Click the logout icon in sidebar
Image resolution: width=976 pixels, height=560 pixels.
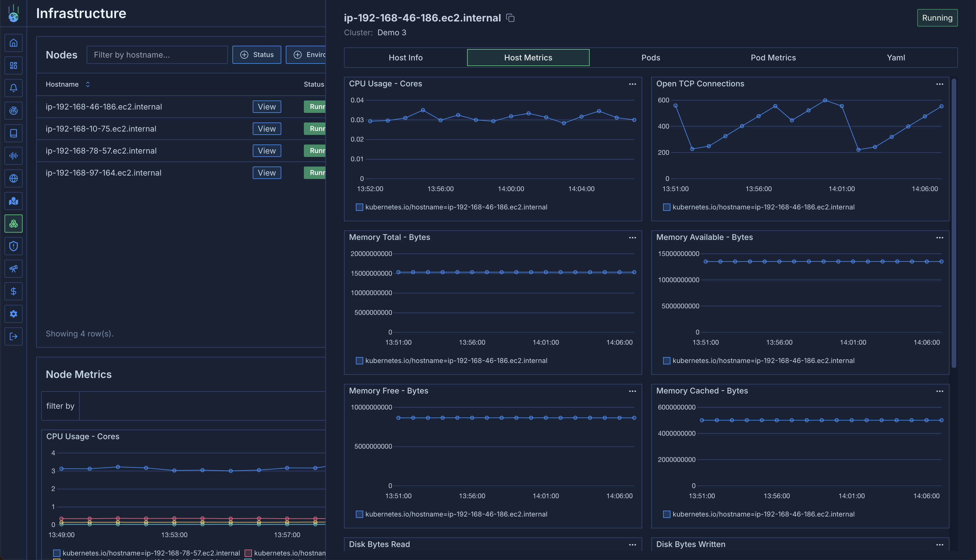[x=14, y=336]
